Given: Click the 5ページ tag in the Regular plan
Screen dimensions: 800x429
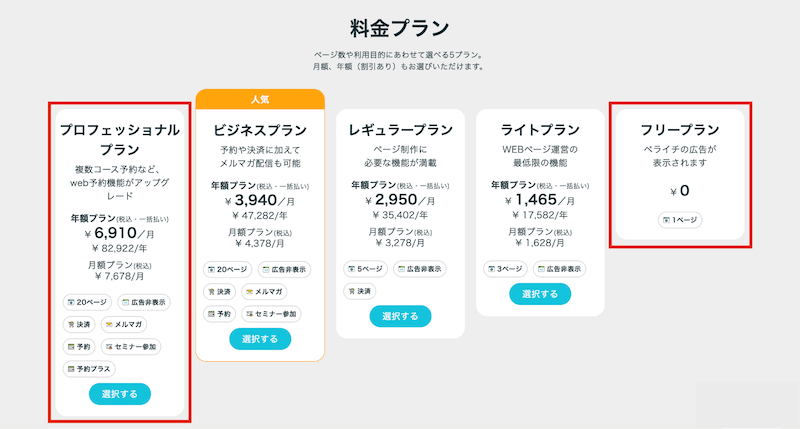Looking at the screenshot, I should (365, 269).
